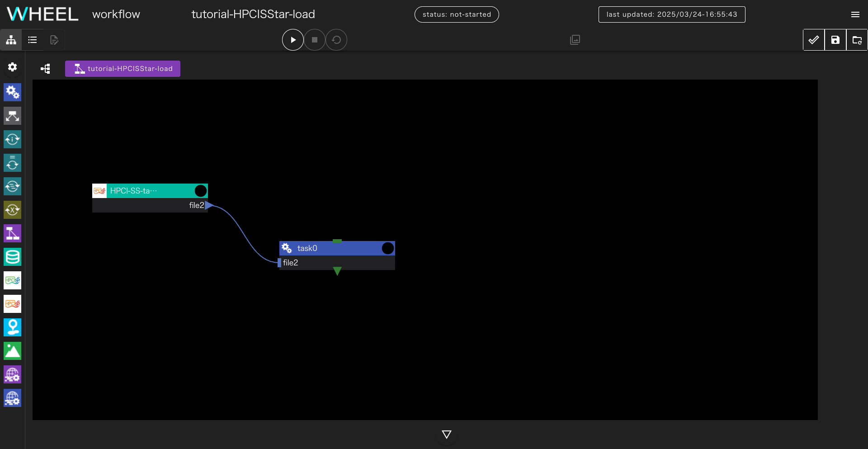Image resolution: width=868 pixels, height=449 pixels.
Task: Select the task component icon in the sidebar
Action: (x=13, y=92)
